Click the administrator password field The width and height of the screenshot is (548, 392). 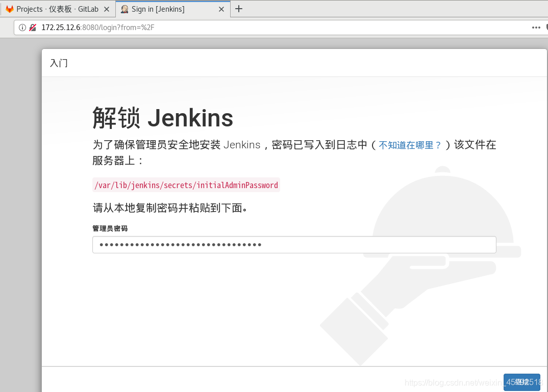tap(294, 245)
